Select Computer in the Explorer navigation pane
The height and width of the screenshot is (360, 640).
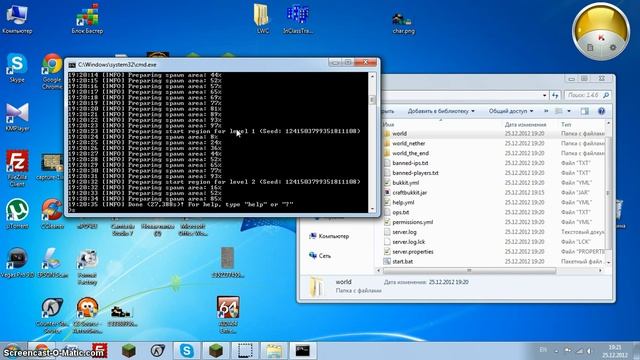tap(329, 236)
